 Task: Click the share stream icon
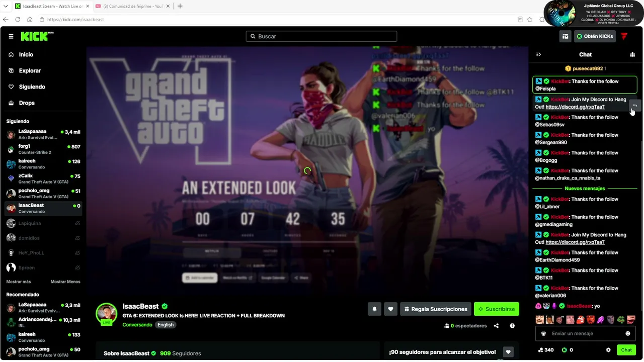(496, 326)
